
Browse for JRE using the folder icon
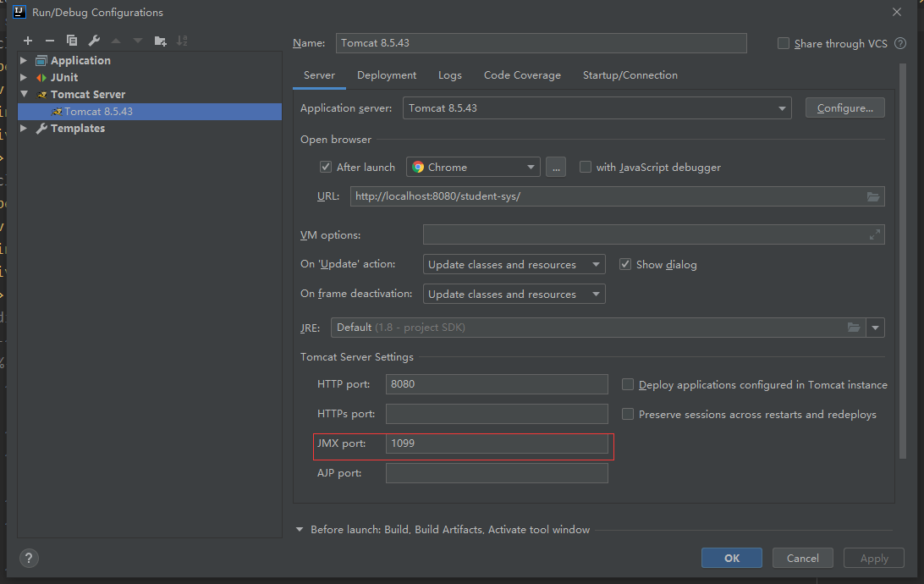tap(853, 327)
